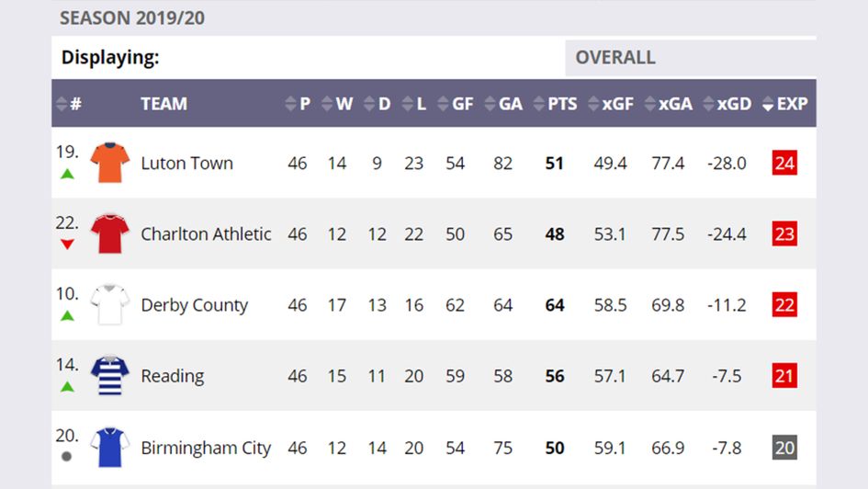Click Birmingham City's grey EXP 20 badge
The width and height of the screenshot is (868, 489).
click(784, 448)
